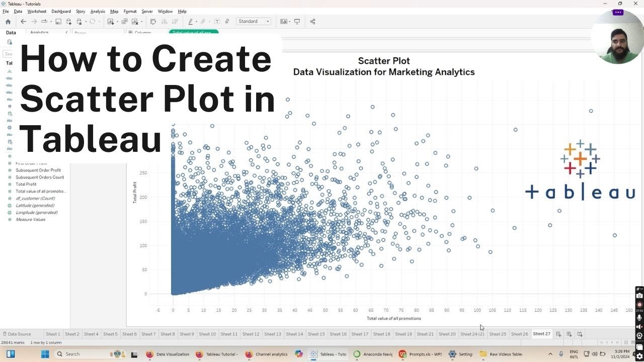The width and height of the screenshot is (644, 362).
Task: Swap rows and columns icon
Action: click(153, 22)
